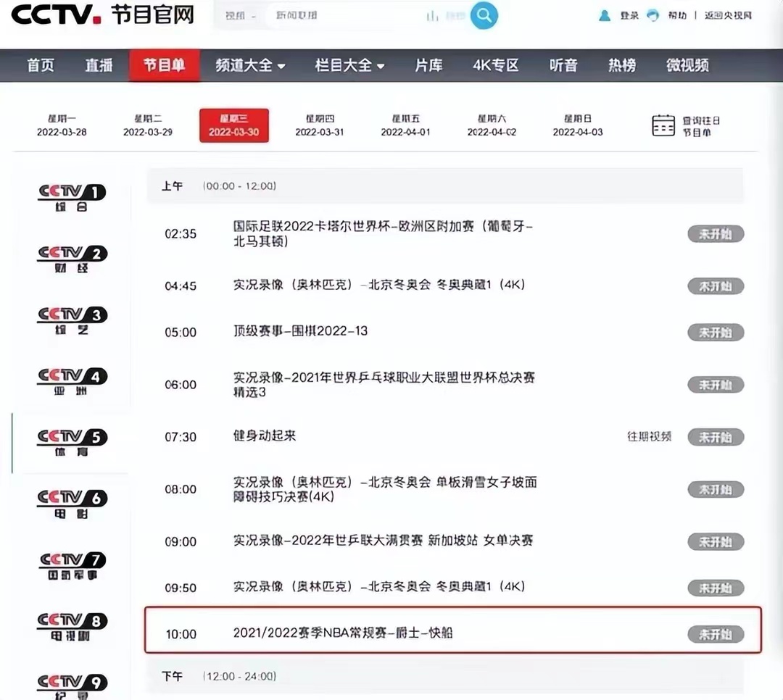Click 未开始 button for the 06:00 program

point(716,385)
